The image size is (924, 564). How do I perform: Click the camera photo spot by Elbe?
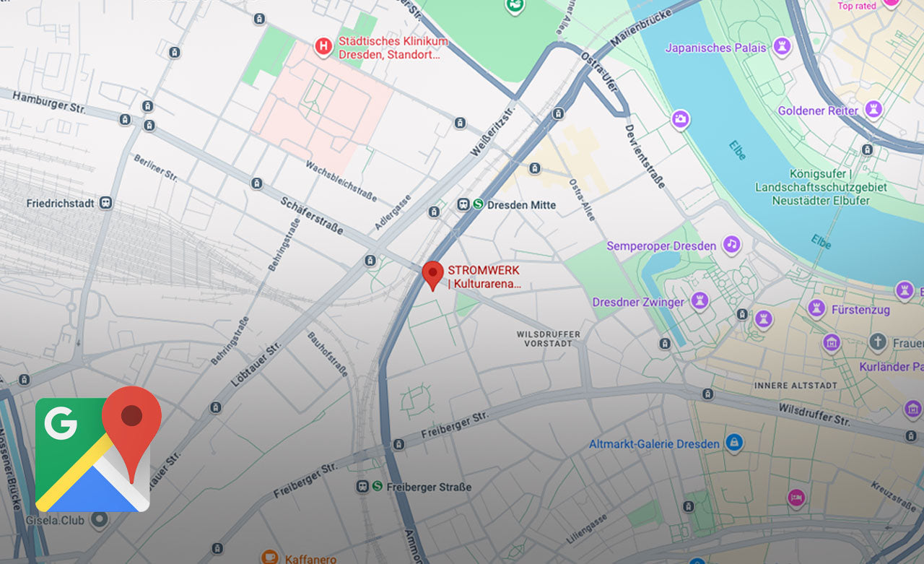pos(680,119)
